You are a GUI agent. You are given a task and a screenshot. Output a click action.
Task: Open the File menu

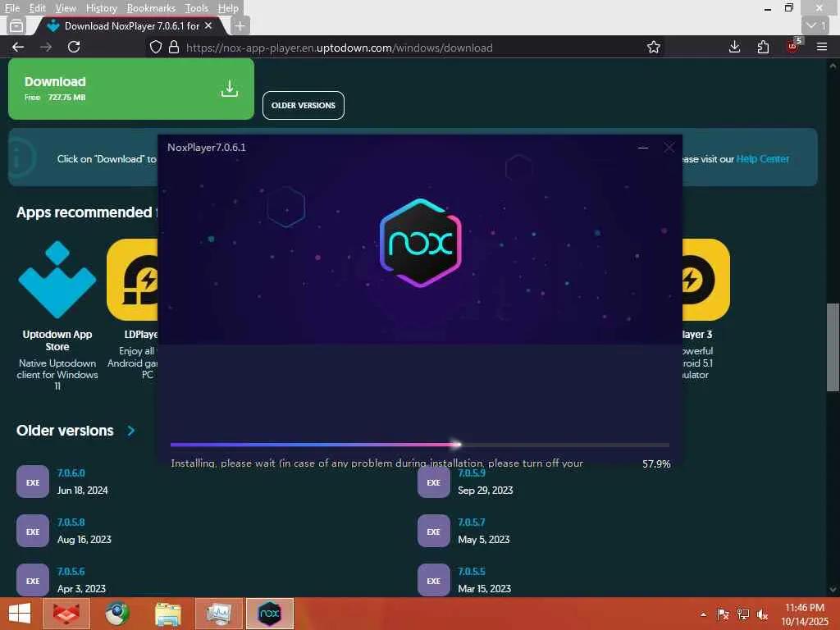(x=11, y=8)
